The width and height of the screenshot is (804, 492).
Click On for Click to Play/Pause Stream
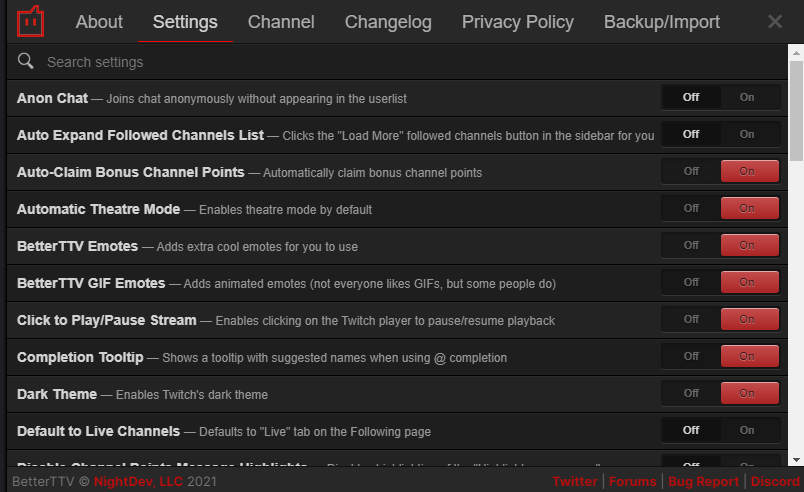[750, 319]
